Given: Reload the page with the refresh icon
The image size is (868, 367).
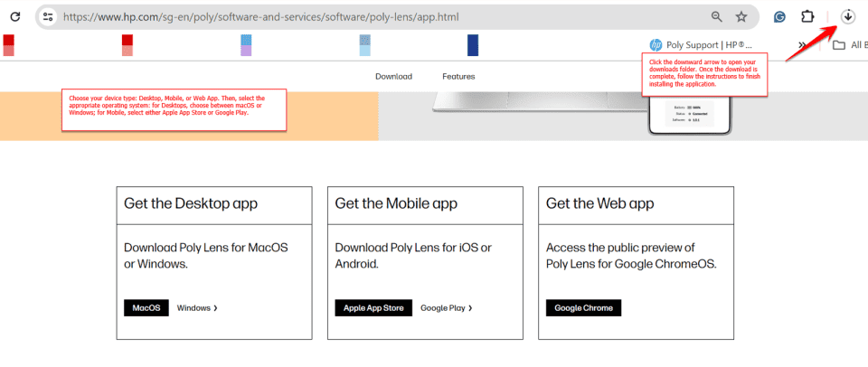Looking at the screenshot, I should [14, 17].
